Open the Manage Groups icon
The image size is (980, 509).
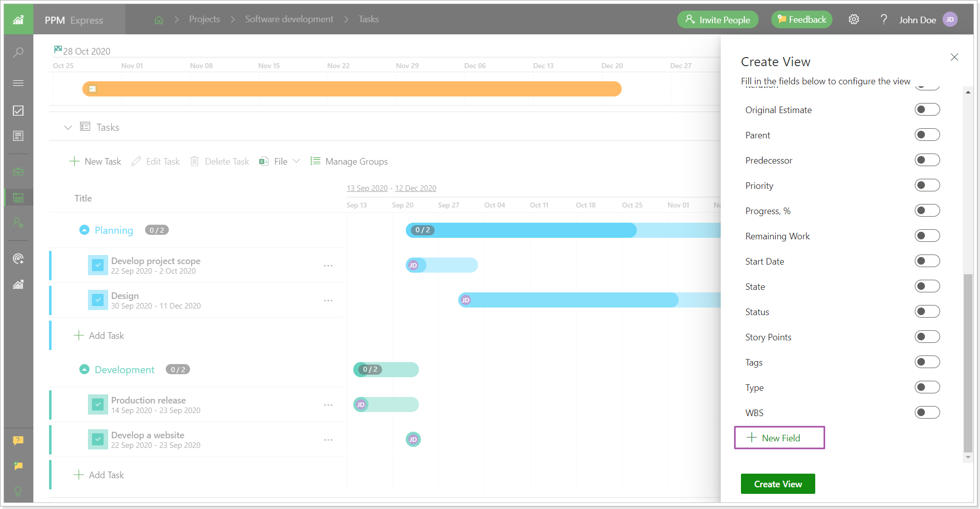pos(315,161)
